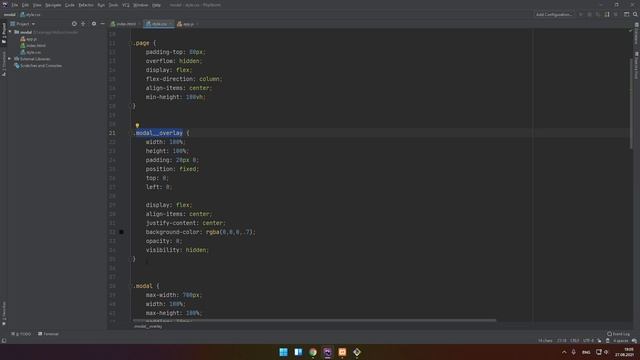The height and width of the screenshot is (360, 640).
Task: Click the light bulb intention icon
Action: tap(137, 125)
